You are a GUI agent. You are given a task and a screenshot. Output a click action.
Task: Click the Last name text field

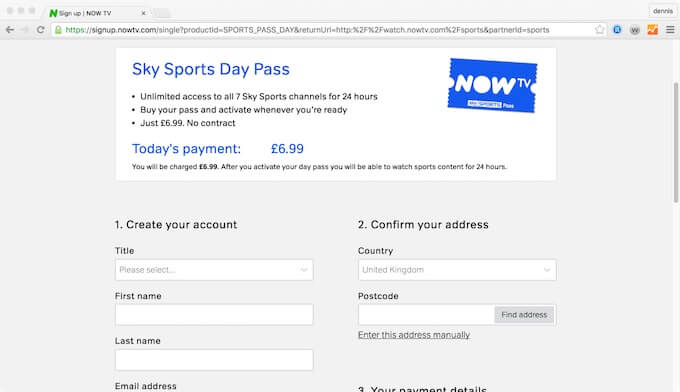click(214, 360)
